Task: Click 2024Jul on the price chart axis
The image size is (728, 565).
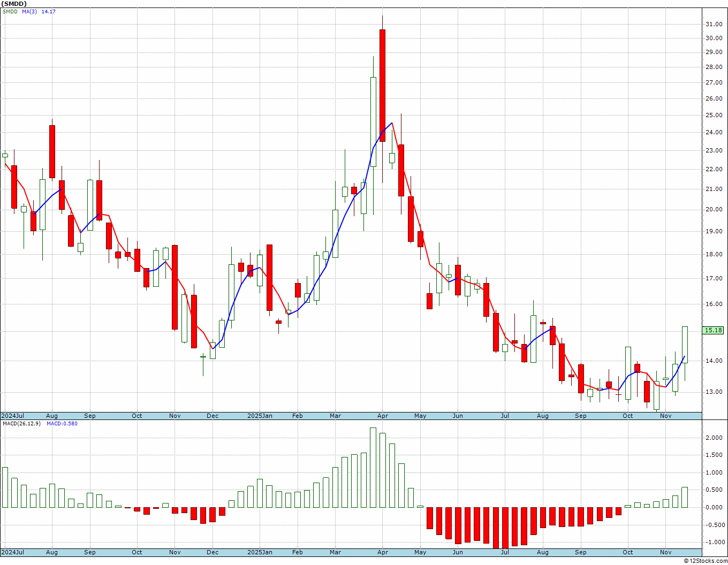Action: point(12,416)
